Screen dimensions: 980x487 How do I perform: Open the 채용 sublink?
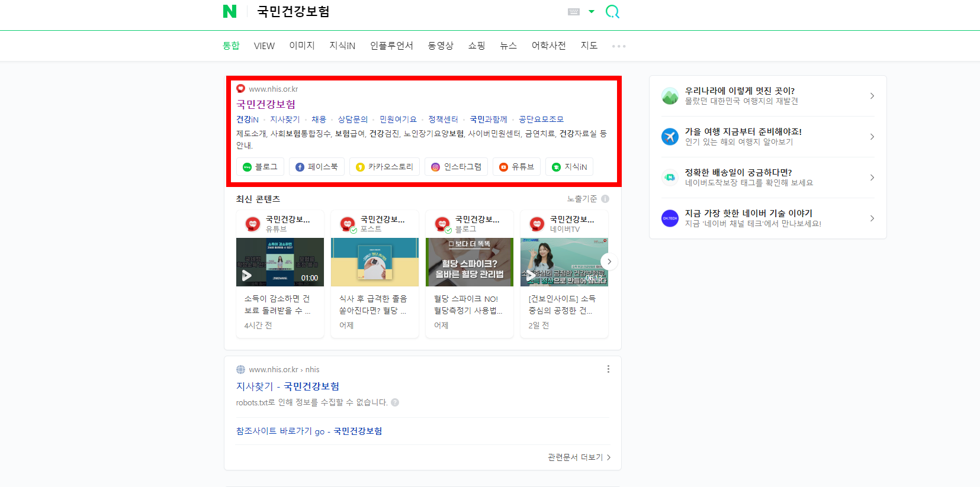click(319, 119)
